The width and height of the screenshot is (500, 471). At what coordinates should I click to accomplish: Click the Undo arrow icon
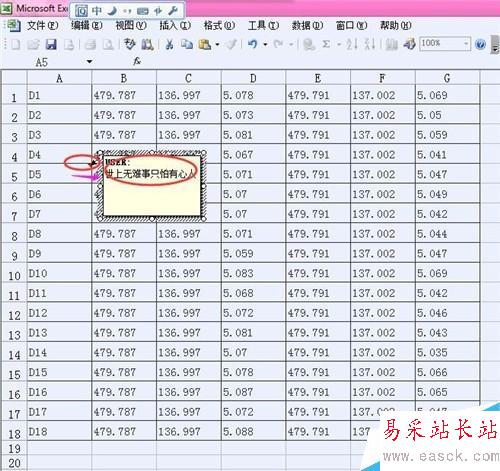(x=253, y=44)
